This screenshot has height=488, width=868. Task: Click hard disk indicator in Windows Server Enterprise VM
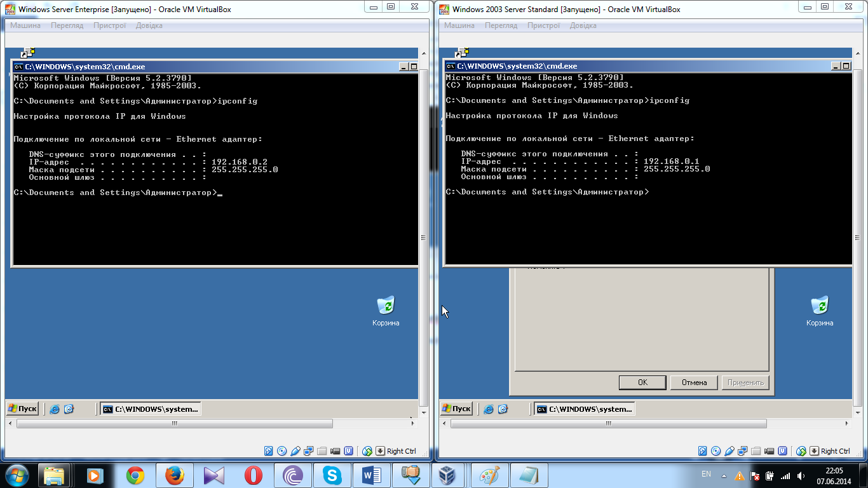(269, 451)
